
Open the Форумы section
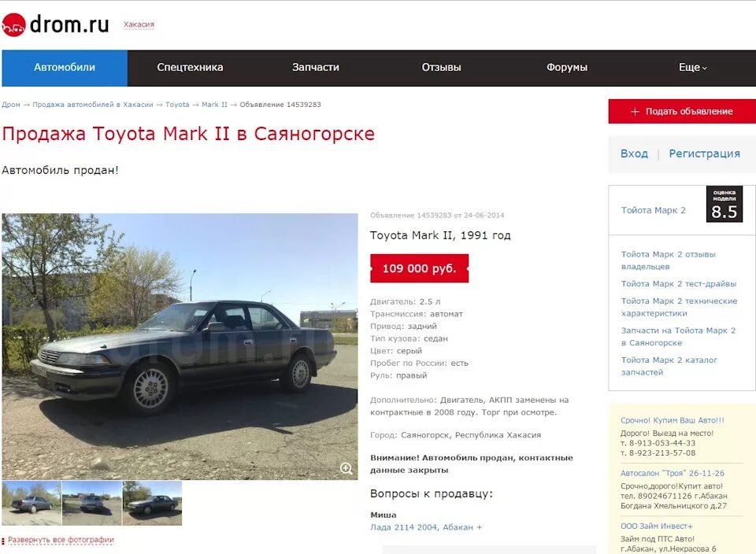click(567, 68)
